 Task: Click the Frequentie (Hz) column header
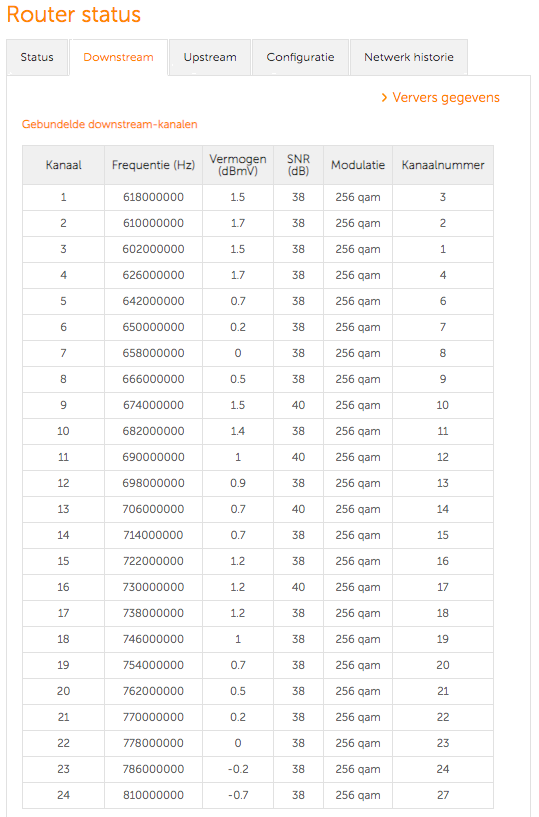click(153, 165)
